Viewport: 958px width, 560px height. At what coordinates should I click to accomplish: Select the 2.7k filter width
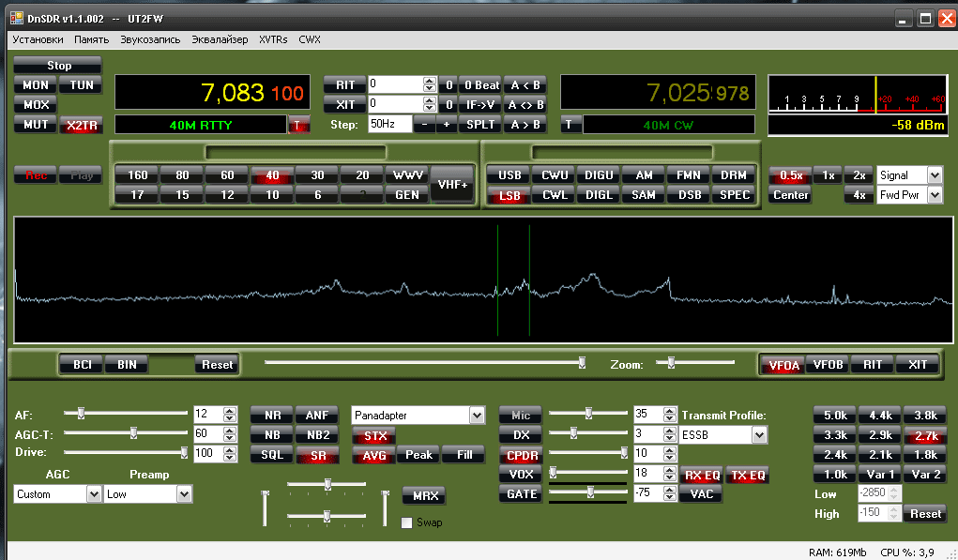(x=925, y=435)
